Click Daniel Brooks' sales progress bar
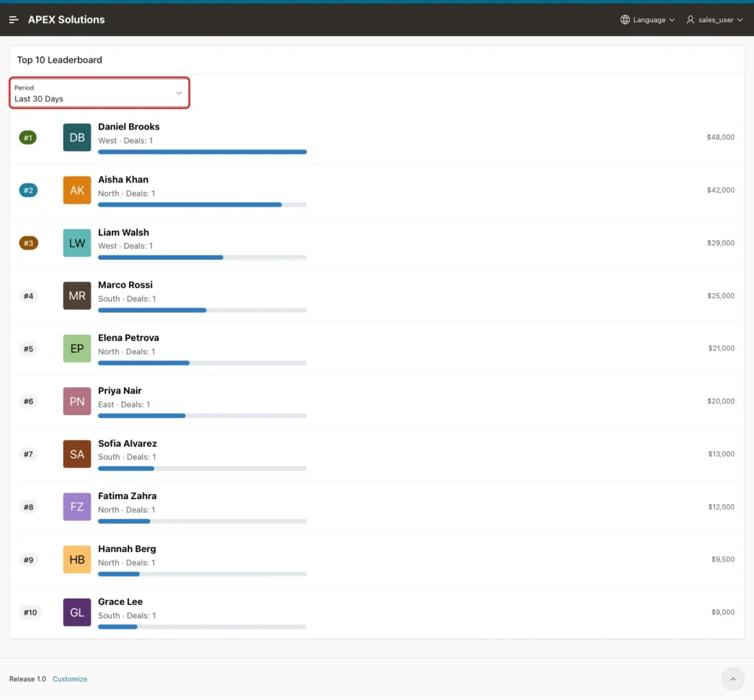This screenshot has height=700, width=754. pos(202,152)
